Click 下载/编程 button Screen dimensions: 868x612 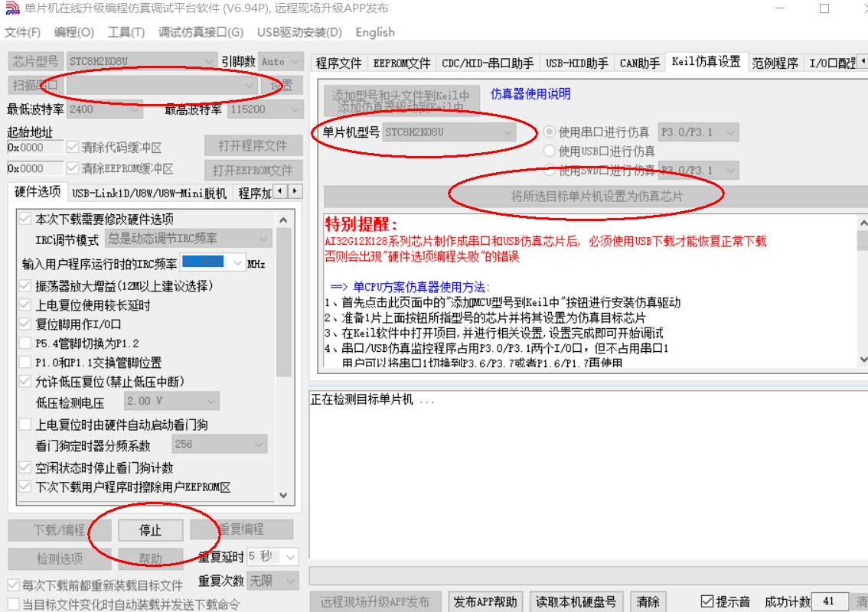tap(59, 530)
